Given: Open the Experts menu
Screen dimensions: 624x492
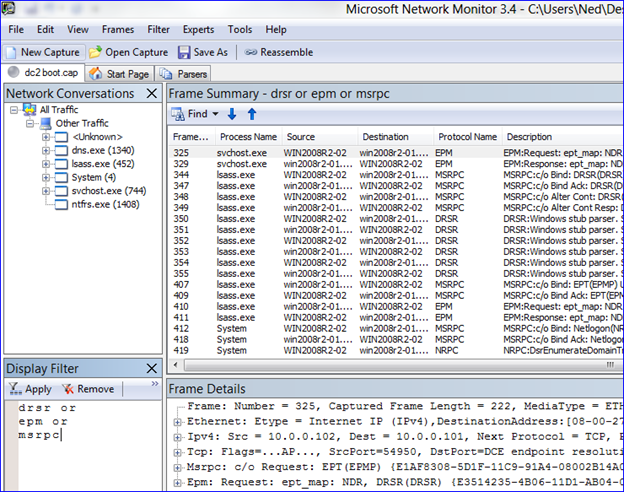Looking at the screenshot, I should 198,29.
